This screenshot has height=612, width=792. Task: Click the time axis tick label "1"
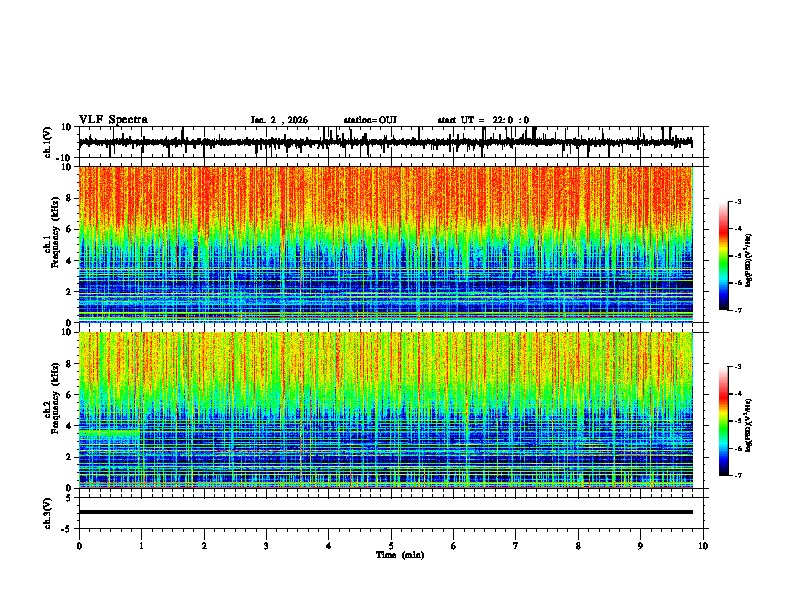point(141,546)
